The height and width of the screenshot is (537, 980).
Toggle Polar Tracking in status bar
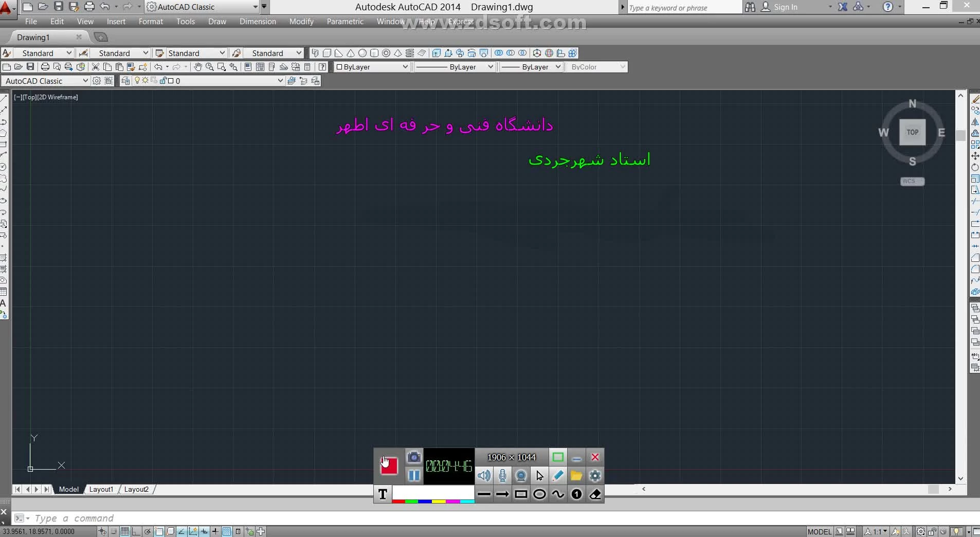(148, 531)
